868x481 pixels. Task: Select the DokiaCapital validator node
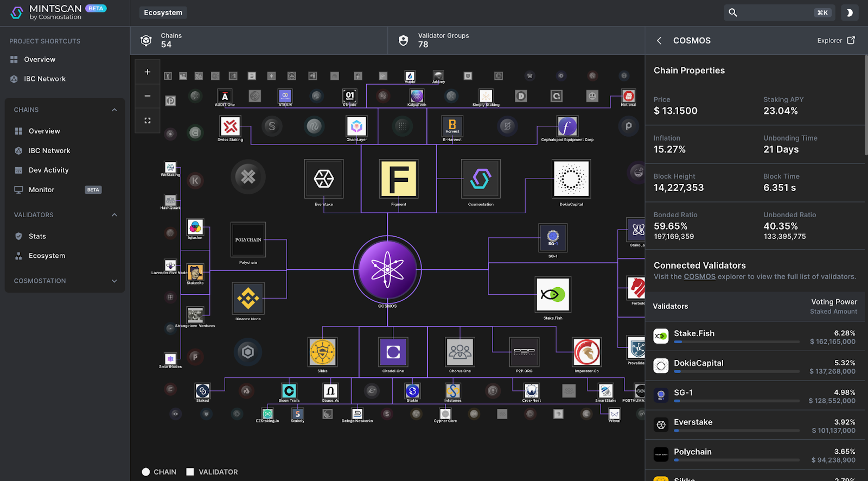point(571,179)
